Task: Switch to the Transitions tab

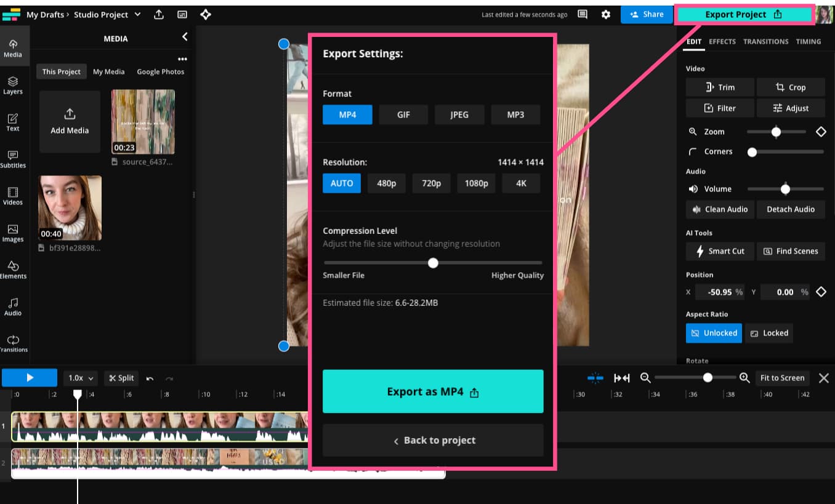Action: [x=765, y=42]
